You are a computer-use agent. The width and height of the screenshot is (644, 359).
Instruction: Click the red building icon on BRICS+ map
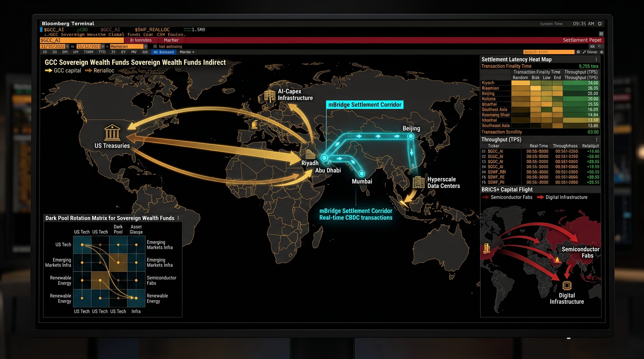click(487, 248)
